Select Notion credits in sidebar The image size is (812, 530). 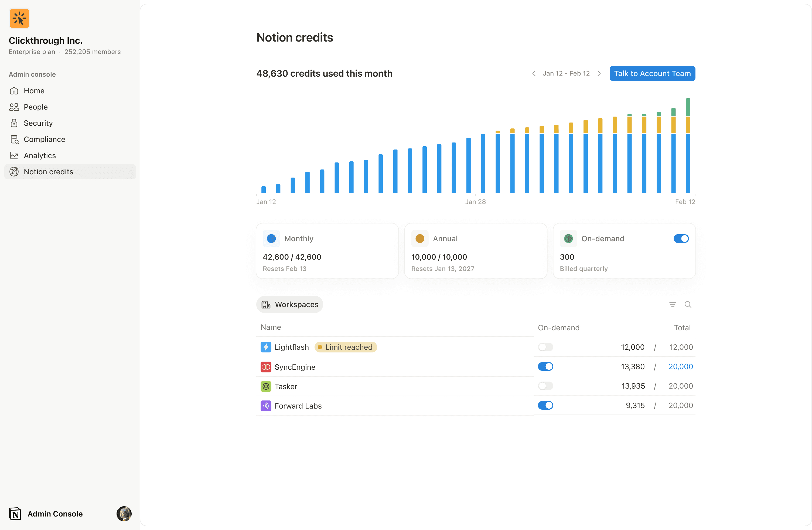click(x=70, y=172)
